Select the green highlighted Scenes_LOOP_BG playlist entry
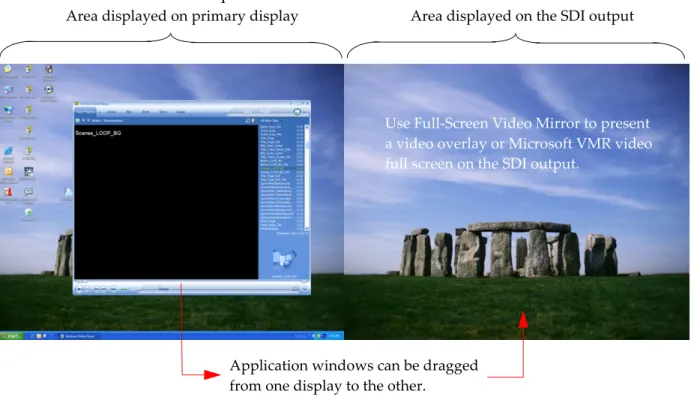 click(x=281, y=169)
